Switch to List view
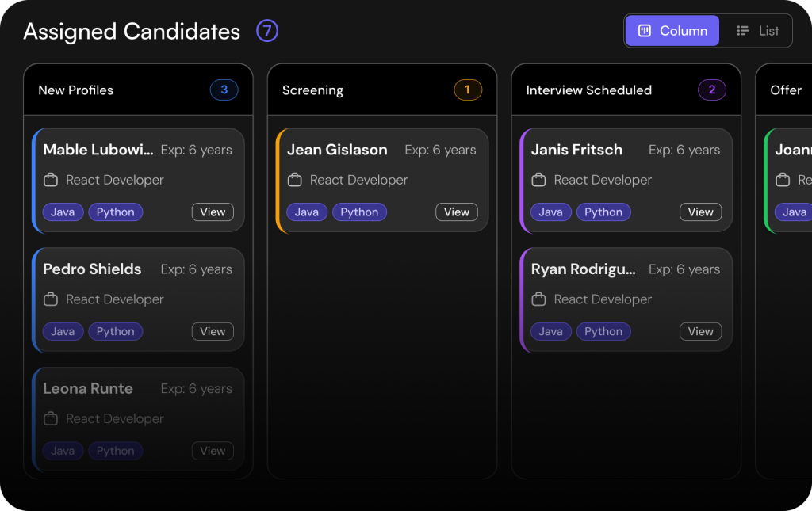The height and width of the screenshot is (511, 812). click(x=757, y=31)
